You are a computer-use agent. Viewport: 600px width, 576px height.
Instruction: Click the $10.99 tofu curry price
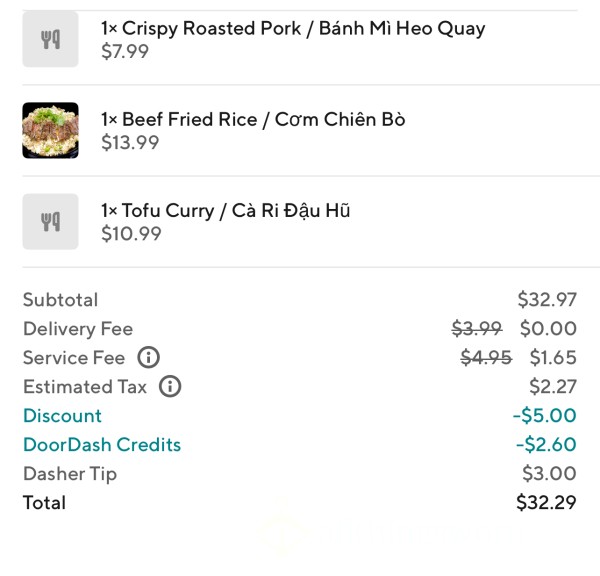click(x=131, y=233)
